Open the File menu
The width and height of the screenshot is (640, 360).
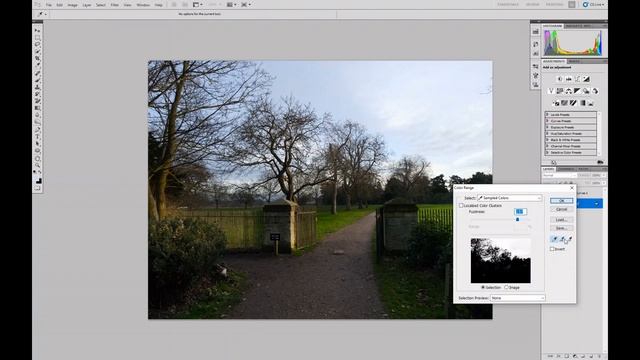click(x=49, y=5)
